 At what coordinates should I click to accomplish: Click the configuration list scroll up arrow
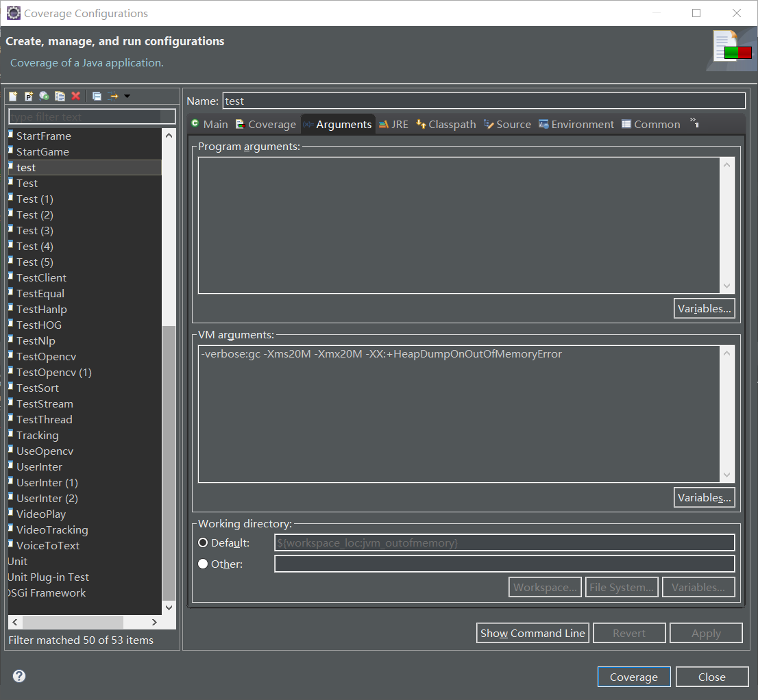[x=169, y=135]
